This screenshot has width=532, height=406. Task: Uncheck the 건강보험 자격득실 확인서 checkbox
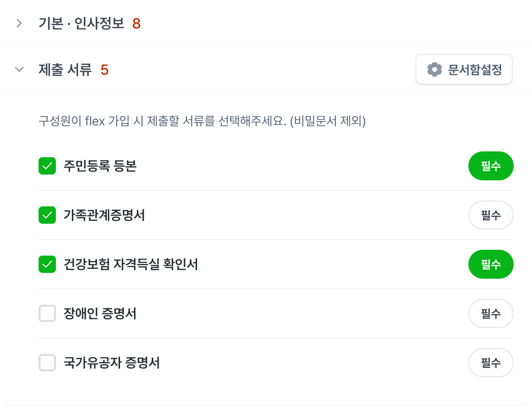click(x=47, y=264)
